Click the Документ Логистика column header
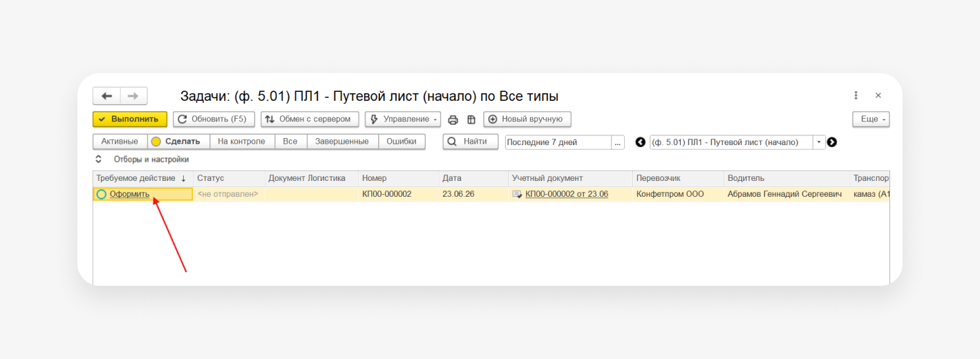This screenshot has height=359, width=980. [x=312, y=178]
